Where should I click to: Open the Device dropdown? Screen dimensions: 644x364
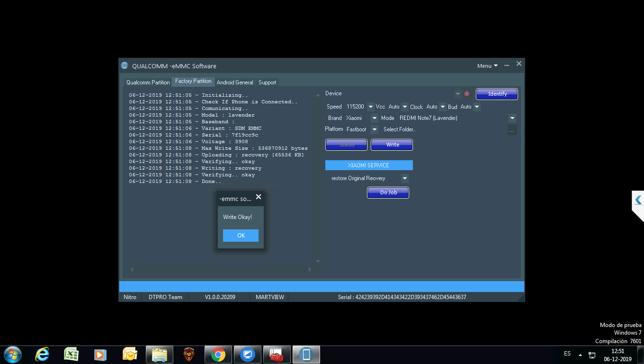(x=458, y=94)
